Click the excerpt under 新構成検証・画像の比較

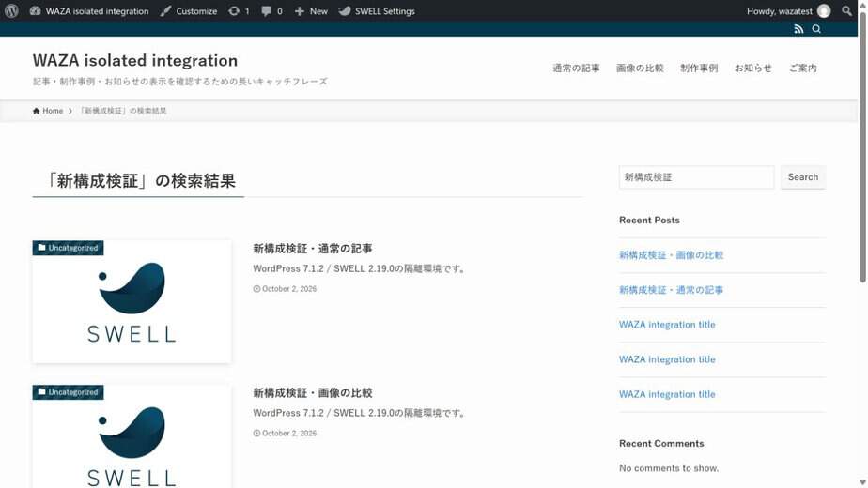(361, 413)
